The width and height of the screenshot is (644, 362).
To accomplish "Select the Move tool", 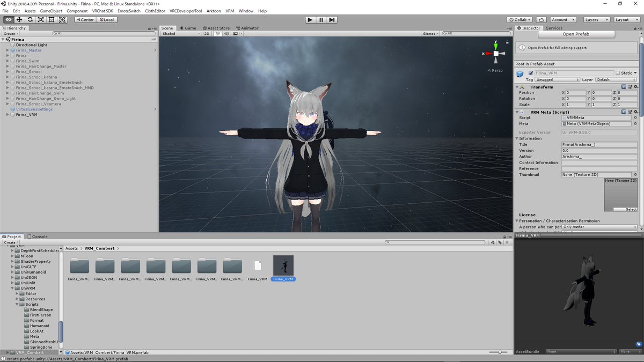I will 19,19.
